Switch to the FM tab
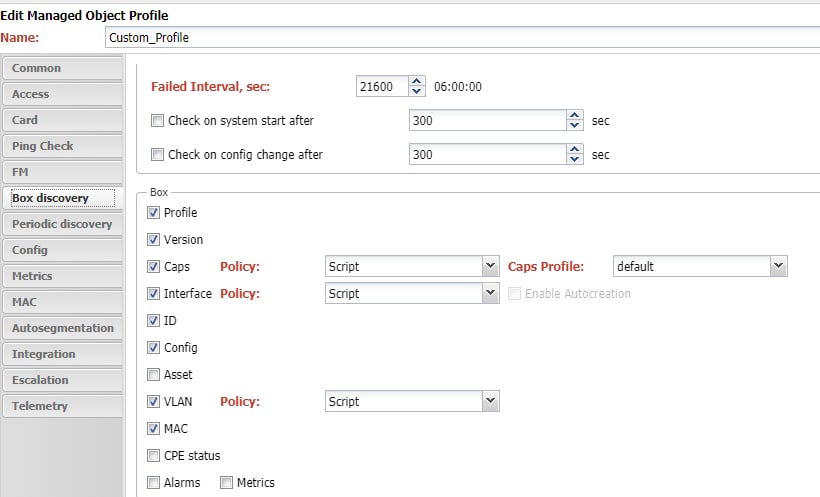The image size is (820, 497). [62, 172]
